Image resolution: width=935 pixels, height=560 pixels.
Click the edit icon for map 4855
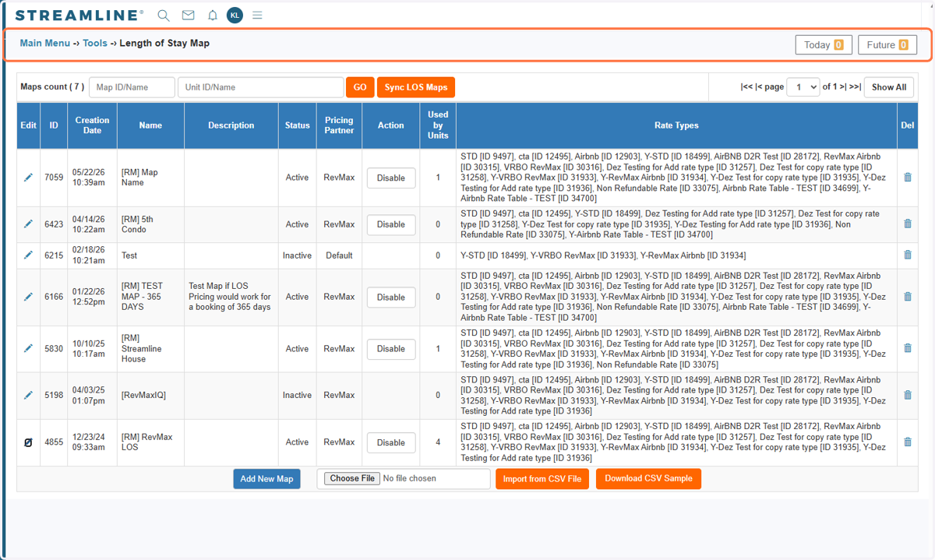coord(28,442)
